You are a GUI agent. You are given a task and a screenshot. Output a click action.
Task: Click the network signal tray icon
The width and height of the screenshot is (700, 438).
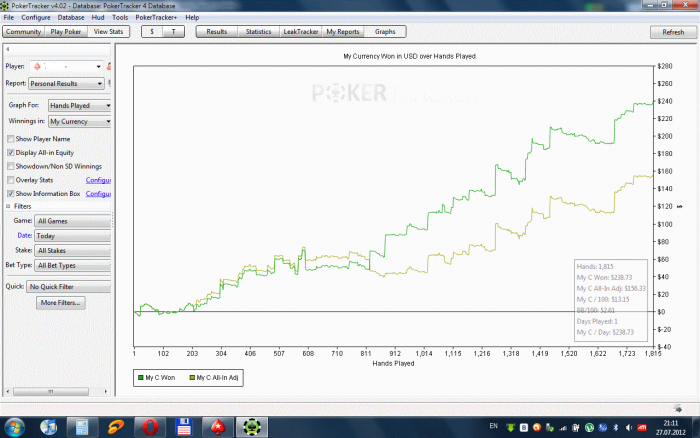[563, 428]
